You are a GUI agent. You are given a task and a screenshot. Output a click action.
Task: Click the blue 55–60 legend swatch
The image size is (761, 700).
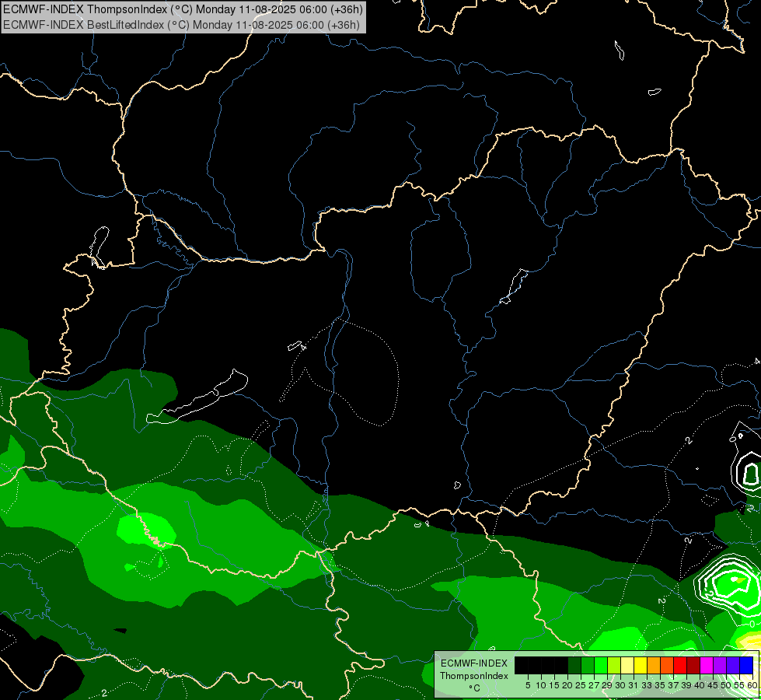[x=746, y=665]
